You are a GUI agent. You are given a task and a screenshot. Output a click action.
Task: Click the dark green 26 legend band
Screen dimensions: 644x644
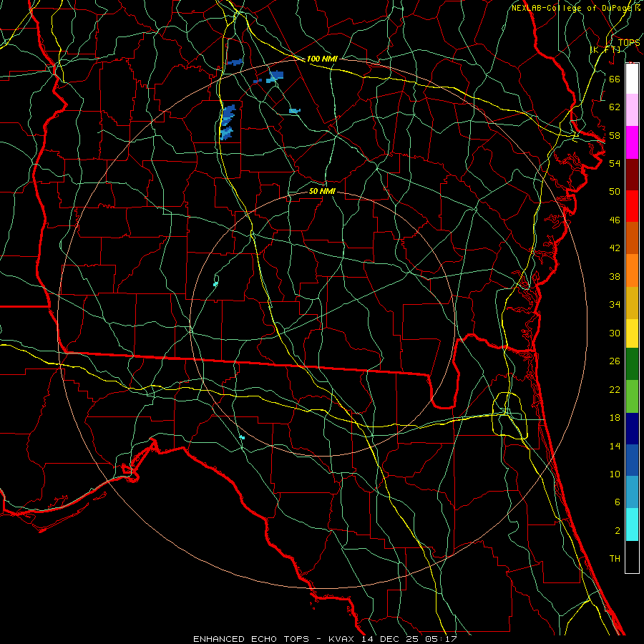tap(632, 364)
